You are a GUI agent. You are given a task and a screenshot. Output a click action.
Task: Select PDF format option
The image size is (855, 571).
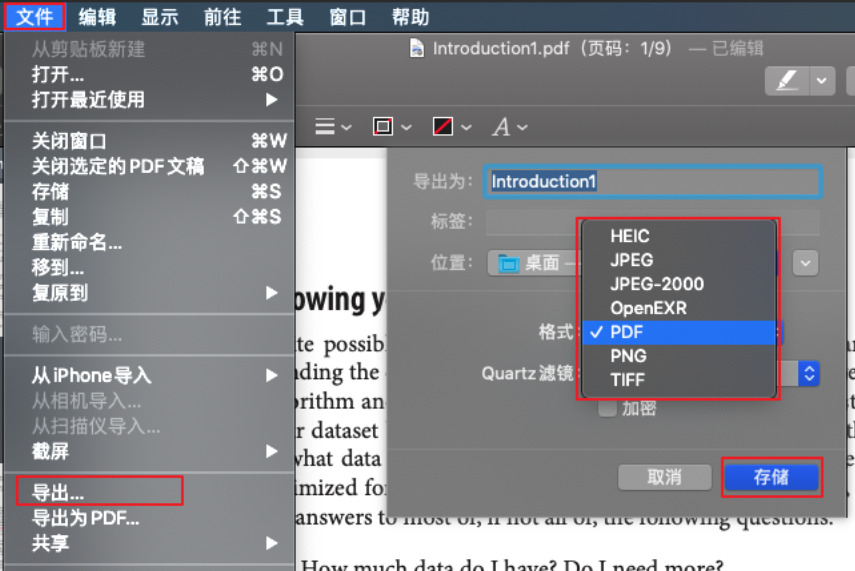(679, 332)
